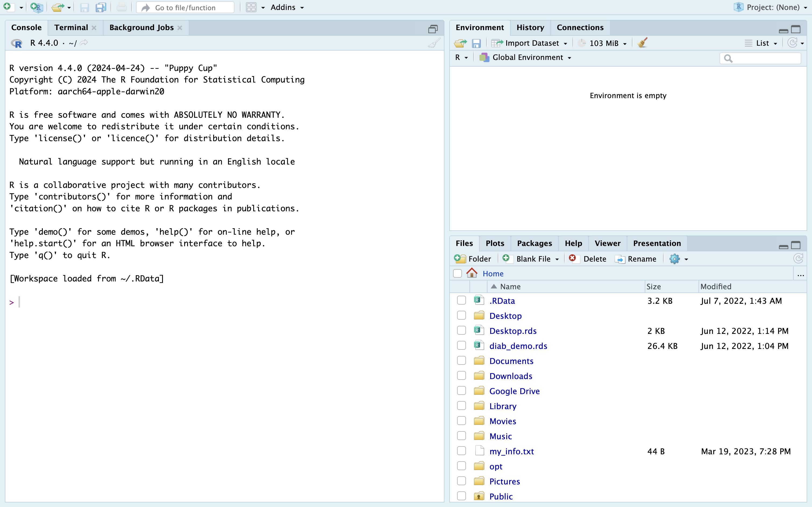
Task: Open the Global Environment dropdown
Action: [x=525, y=58]
